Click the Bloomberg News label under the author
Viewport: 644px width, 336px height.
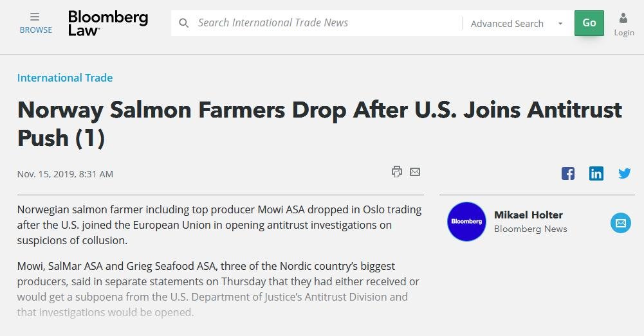(530, 229)
